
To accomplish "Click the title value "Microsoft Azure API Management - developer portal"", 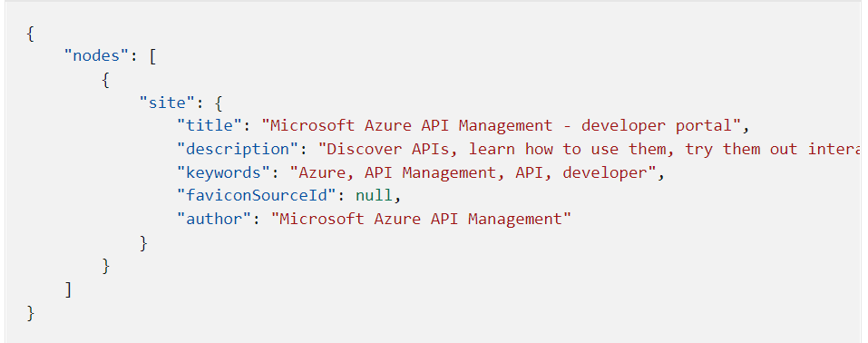I will (506, 126).
